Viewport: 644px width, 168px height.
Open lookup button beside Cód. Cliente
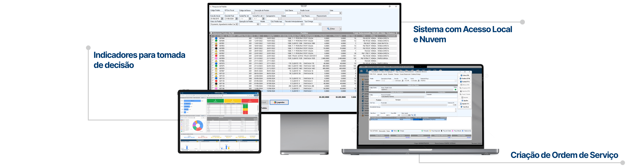(299, 13)
